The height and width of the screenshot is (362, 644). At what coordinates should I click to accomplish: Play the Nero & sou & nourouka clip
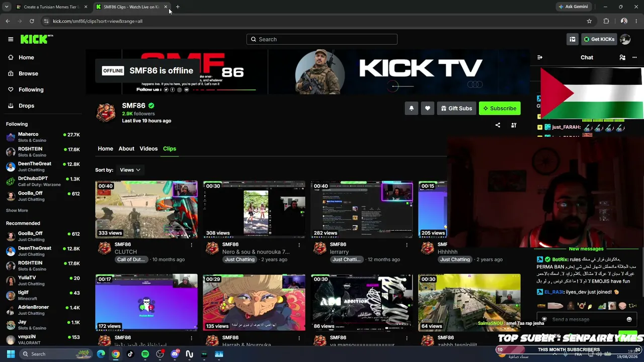[254, 209]
